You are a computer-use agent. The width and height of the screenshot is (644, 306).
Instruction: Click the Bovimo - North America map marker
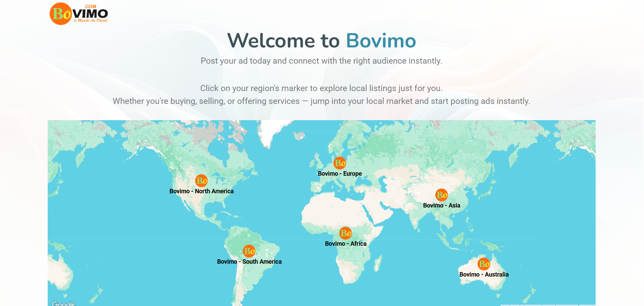click(x=201, y=181)
